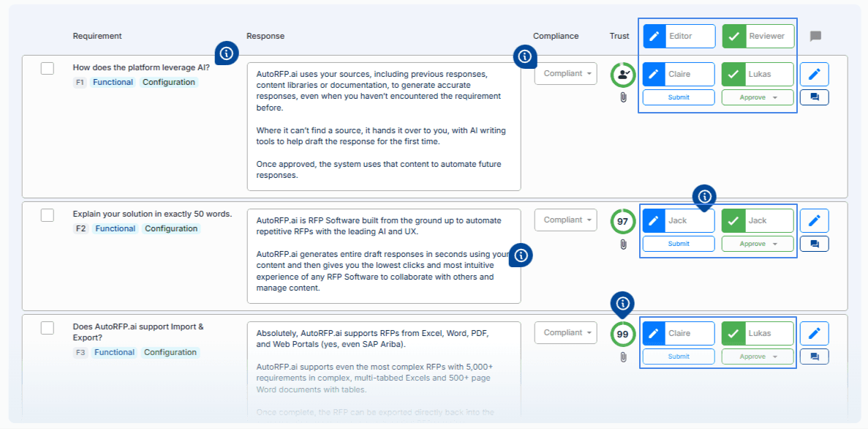This screenshot has width=868, height=429.
Task: Click the Functional tag on row F1
Action: [x=113, y=83]
